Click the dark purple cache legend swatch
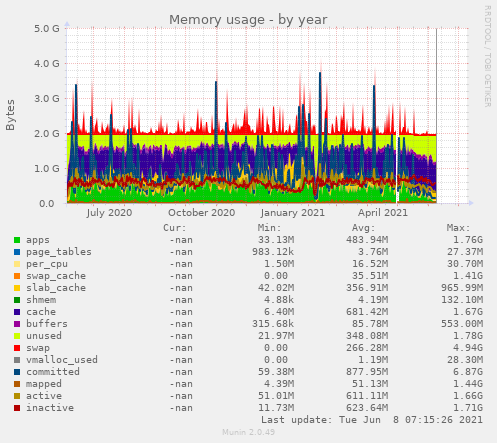This screenshot has height=443, width=497. click(17, 312)
